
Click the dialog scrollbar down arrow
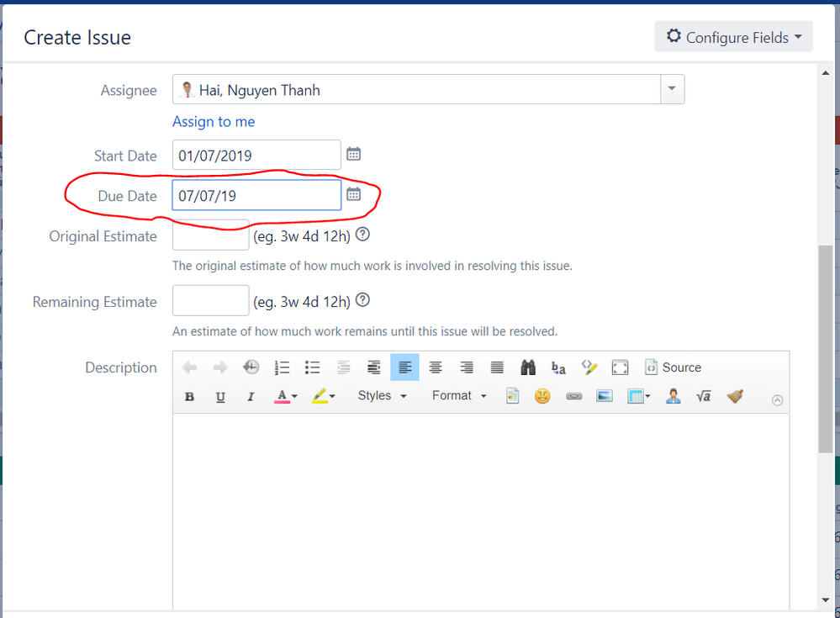tap(826, 600)
